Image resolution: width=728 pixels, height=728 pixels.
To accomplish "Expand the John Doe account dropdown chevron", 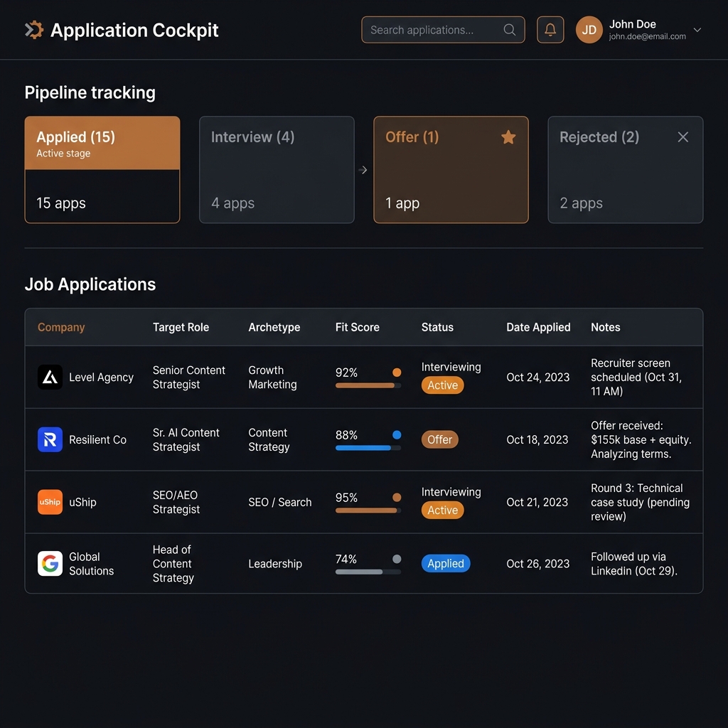I will [697, 30].
